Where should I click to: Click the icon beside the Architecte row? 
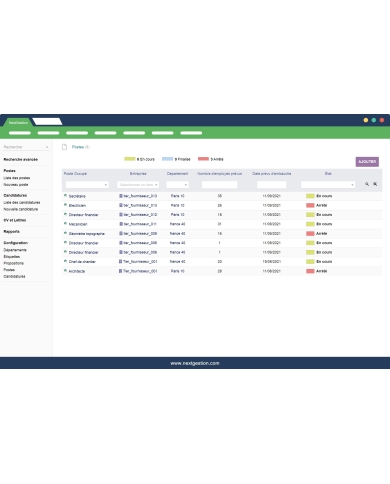(65, 271)
